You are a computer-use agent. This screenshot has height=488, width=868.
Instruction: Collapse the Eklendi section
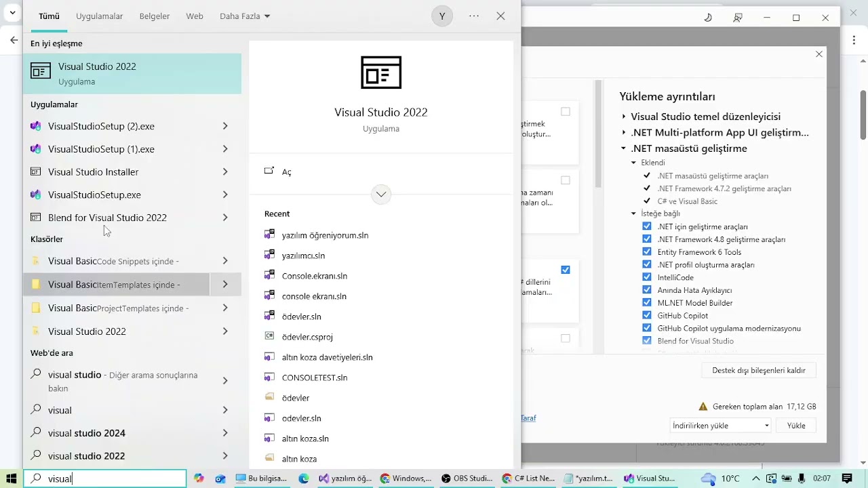tap(633, 163)
